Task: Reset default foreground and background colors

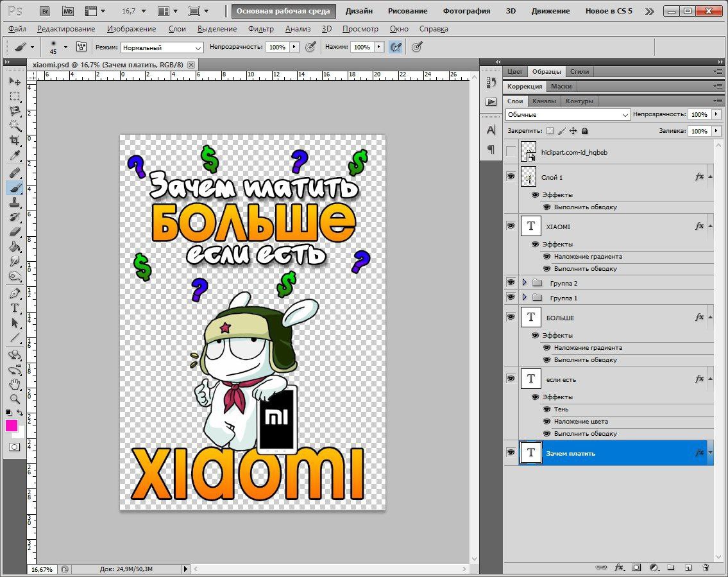Action: coord(8,413)
